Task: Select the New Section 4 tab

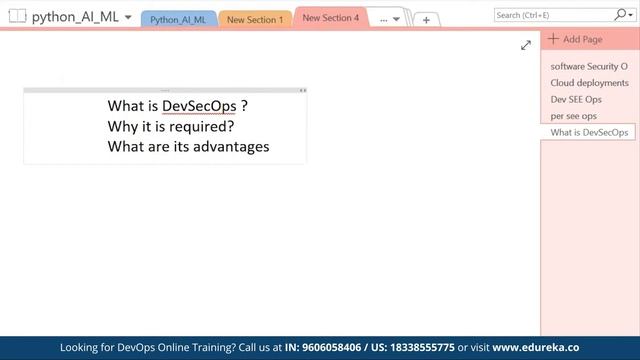Action: tap(331, 18)
